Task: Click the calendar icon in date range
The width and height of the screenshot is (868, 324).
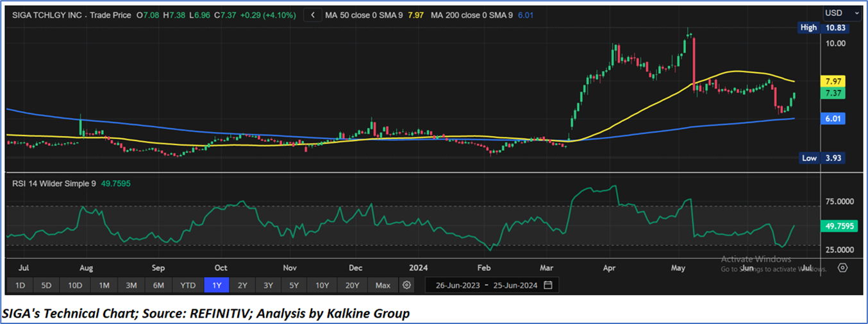Action: [x=547, y=285]
